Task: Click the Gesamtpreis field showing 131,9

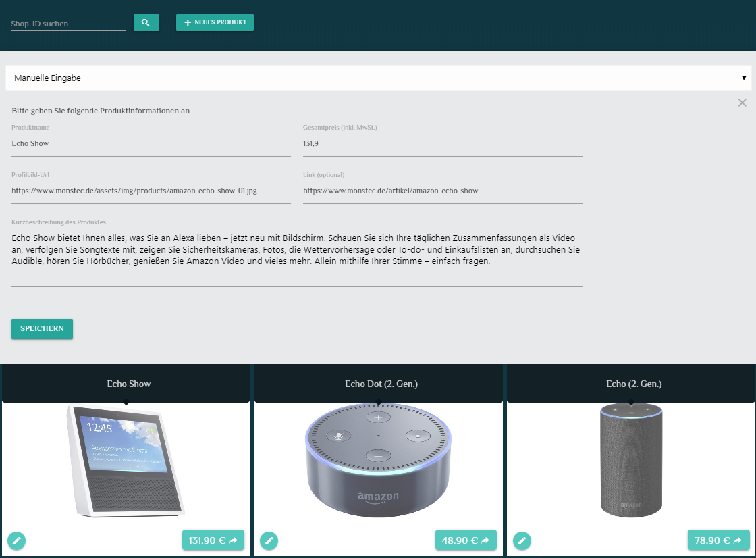Action: pyautogui.click(x=443, y=144)
